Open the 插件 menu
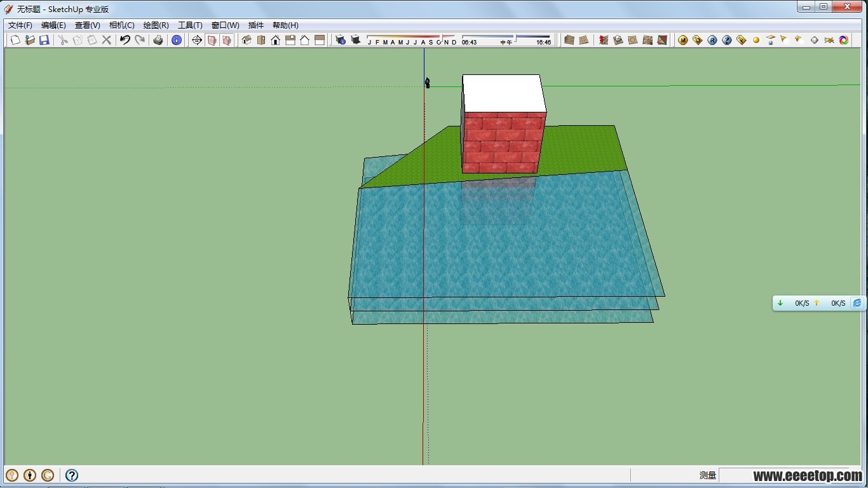 point(256,25)
